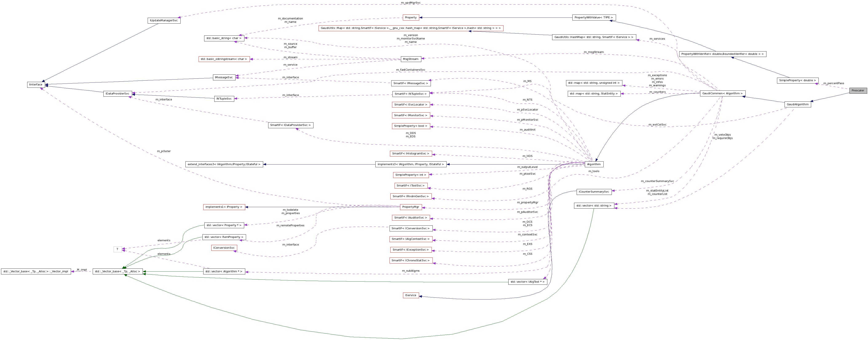The image size is (868, 340).
Task: Open the SmartIF< ISvcLocator > node
Action: [411, 105]
